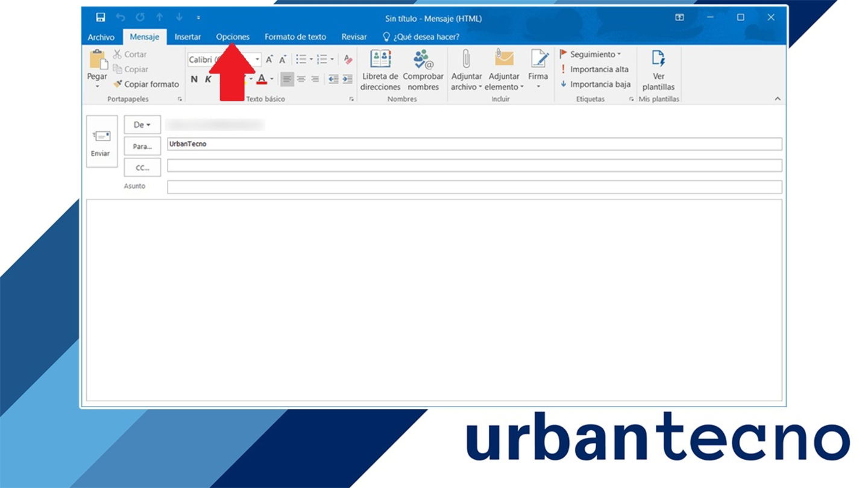Open Libreta de direcciones
This screenshot has height=488, width=868.
380,70
